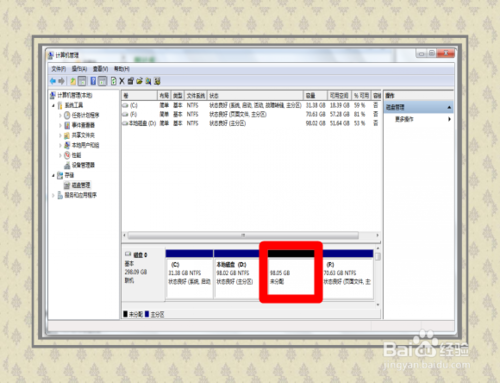Select 设备管理器 in the left tree

(x=83, y=165)
